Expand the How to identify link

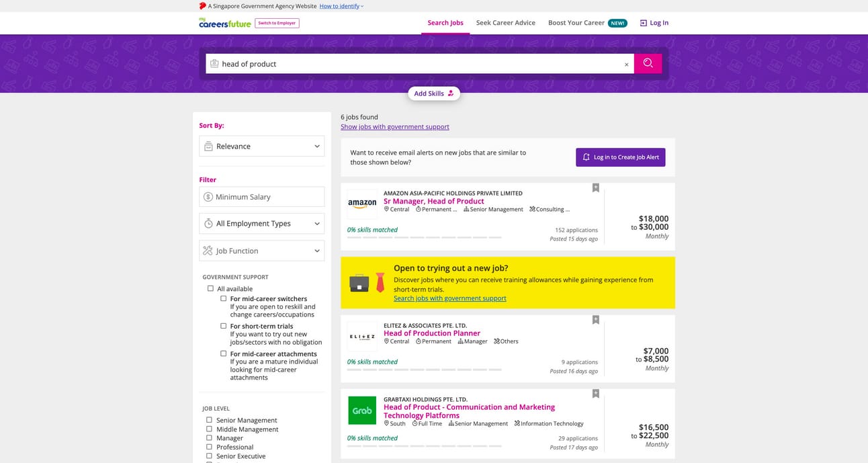pyautogui.click(x=341, y=6)
